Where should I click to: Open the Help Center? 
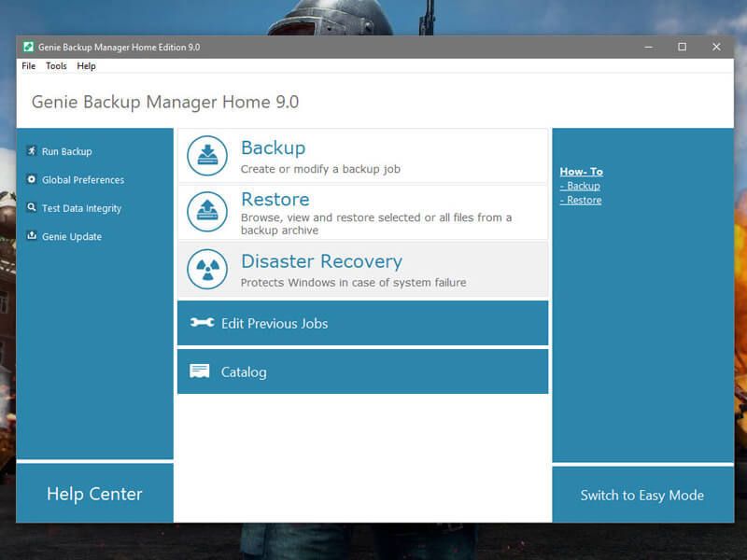pos(94,494)
